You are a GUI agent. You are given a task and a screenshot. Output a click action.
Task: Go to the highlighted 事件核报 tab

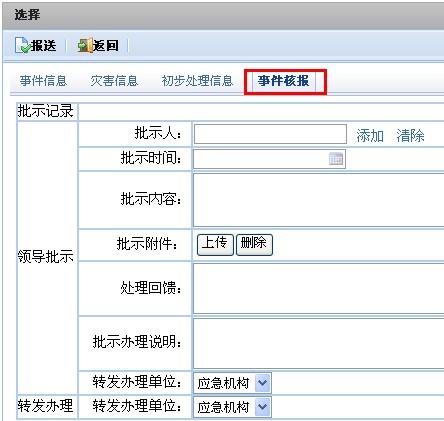283,81
